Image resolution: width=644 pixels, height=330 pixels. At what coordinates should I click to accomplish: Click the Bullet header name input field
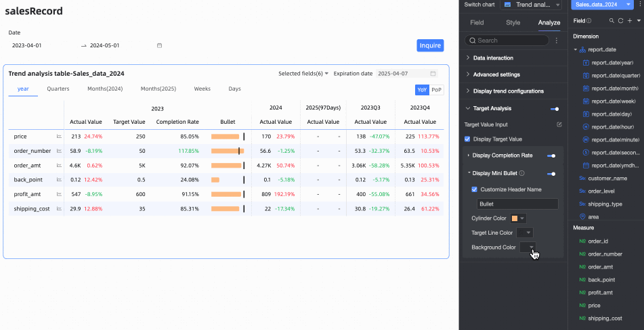click(x=517, y=204)
